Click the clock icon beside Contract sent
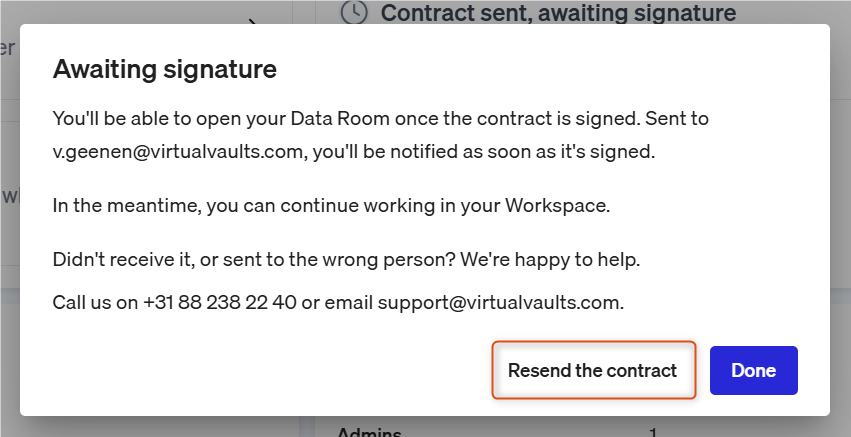Viewport: 851px width, 437px height. click(x=354, y=11)
